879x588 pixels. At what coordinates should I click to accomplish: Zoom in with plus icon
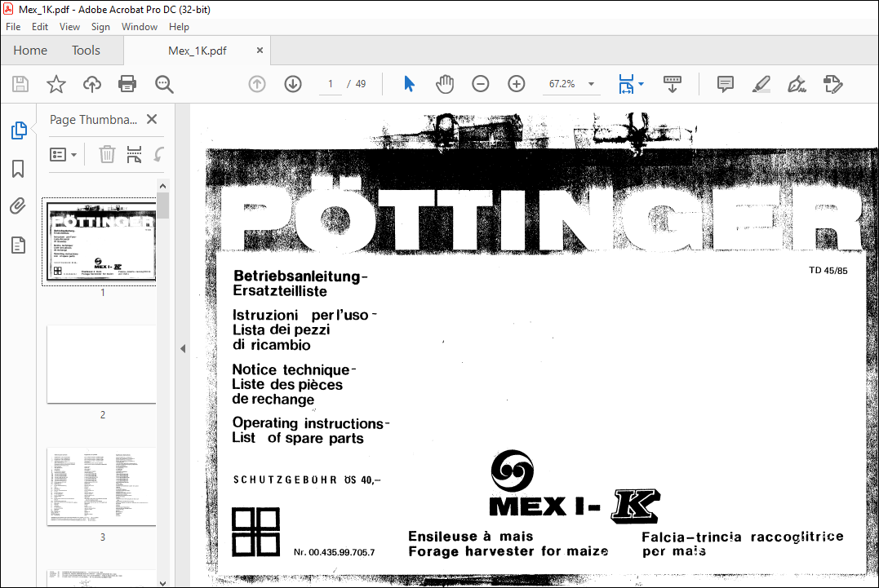517,84
